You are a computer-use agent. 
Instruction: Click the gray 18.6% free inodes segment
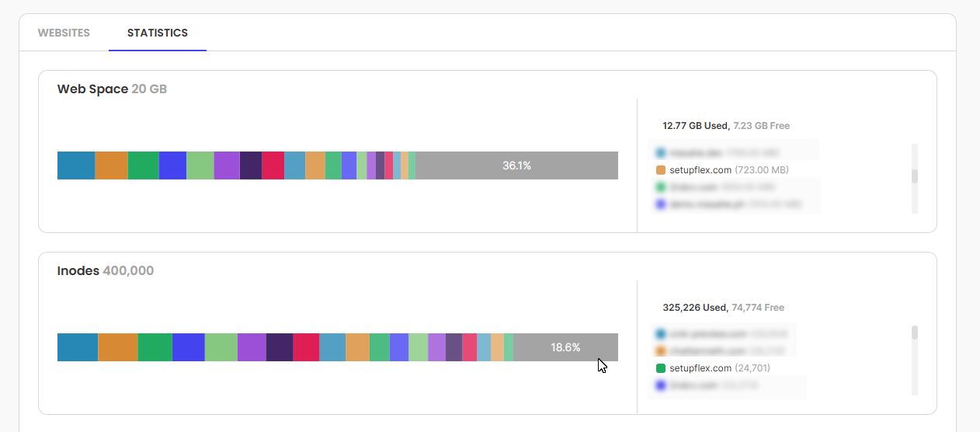pos(565,347)
